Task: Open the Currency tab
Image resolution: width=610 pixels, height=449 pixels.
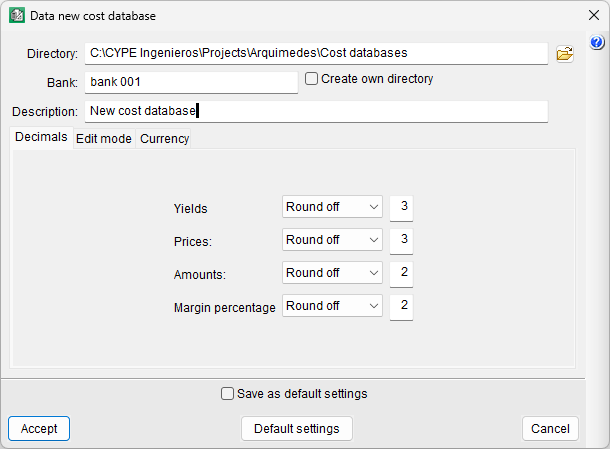Action: coord(164,139)
